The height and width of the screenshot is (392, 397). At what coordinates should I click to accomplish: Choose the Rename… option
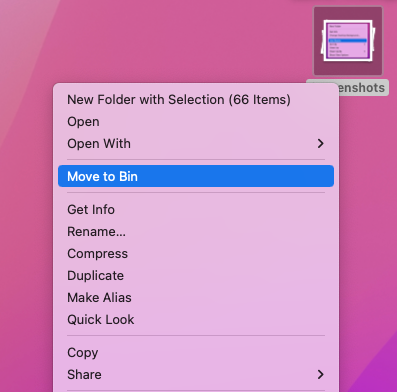(x=196, y=232)
